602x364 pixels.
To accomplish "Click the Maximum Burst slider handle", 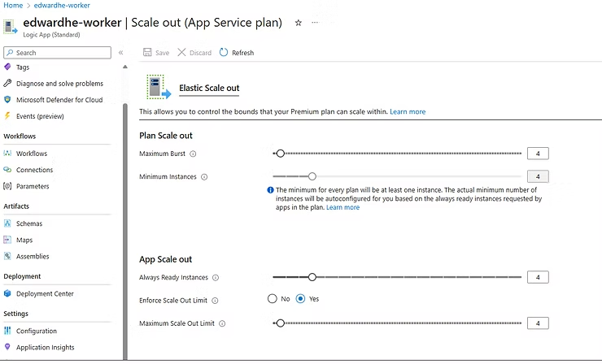I will click(281, 154).
